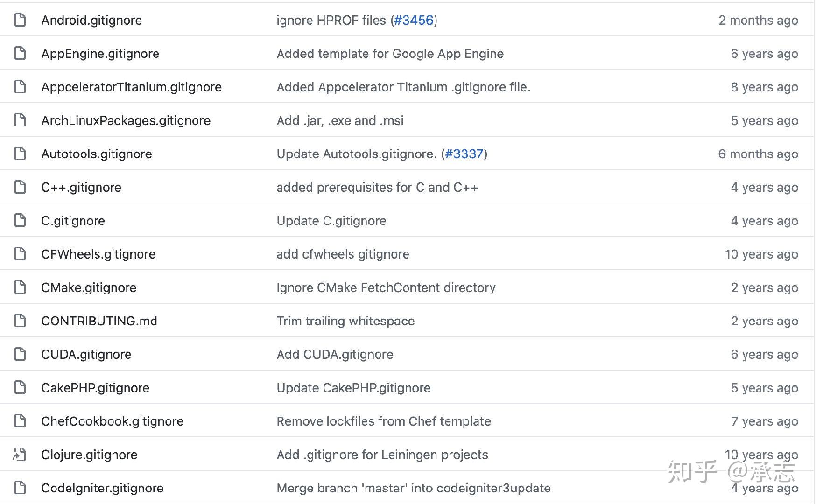The image size is (816, 504).
Task: Click the file icon beside Android.gitignore
Action: (20, 20)
